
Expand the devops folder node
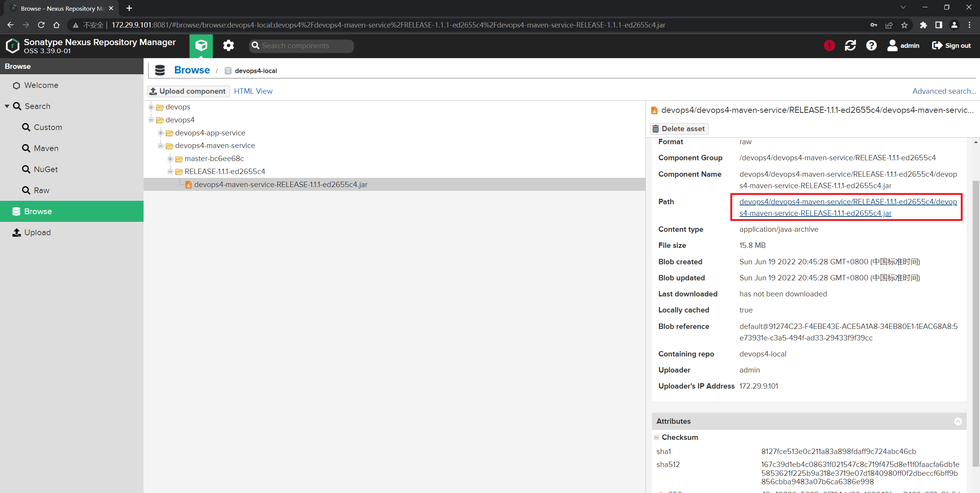point(152,107)
